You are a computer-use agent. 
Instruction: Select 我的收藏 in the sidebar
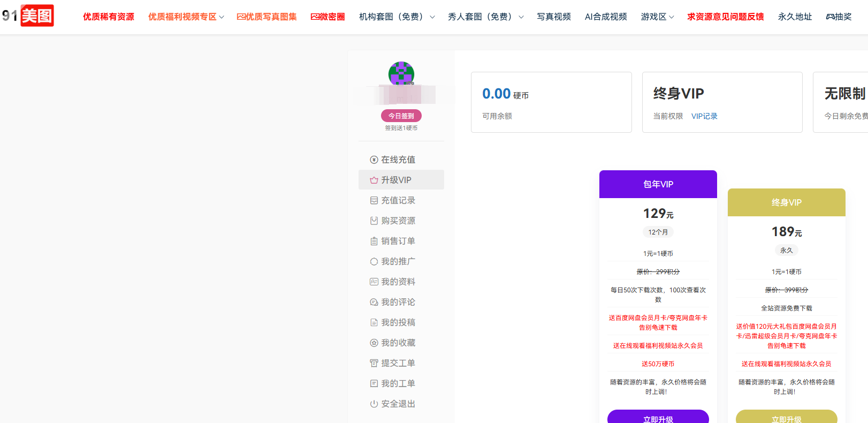(x=401, y=343)
